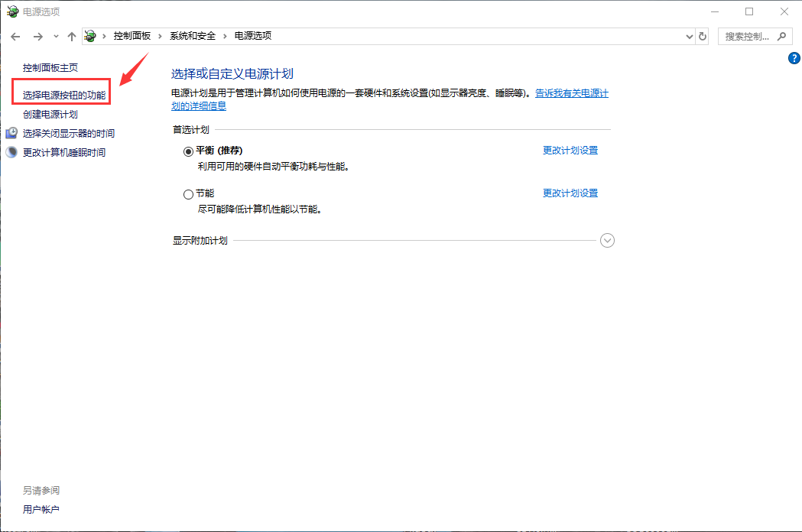Click the 首选计划 section label
The height and width of the screenshot is (532, 802).
tap(191, 130)
